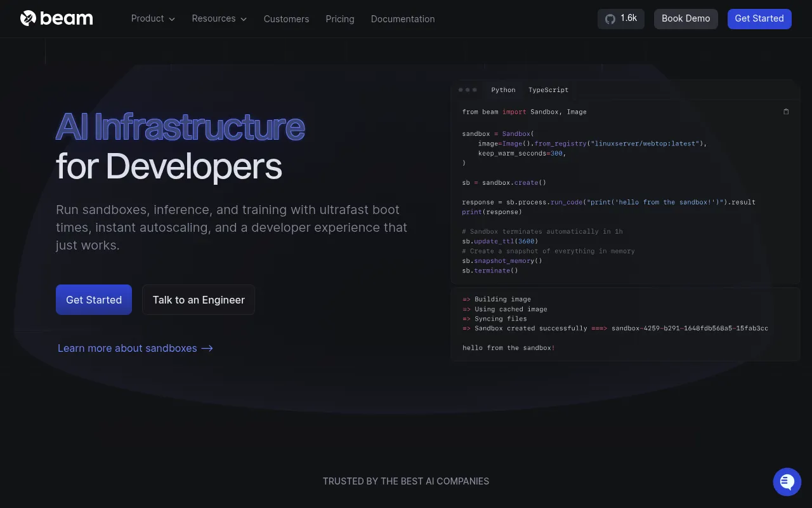Viewport: 812px width, 508px height.
Task: Click the '=> Syncing files' output line
Action: pyautogui.click(x=495, y=319)
